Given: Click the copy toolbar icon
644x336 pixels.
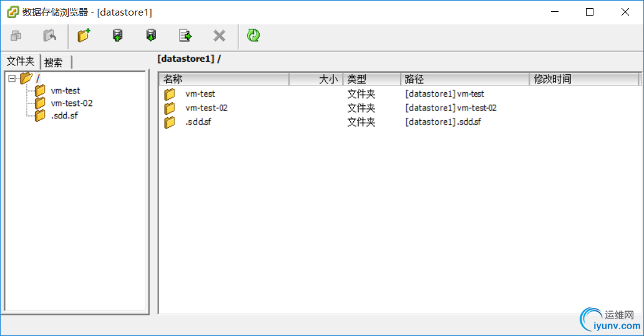Looking at the screenshot, I should [x=16, y=36].
